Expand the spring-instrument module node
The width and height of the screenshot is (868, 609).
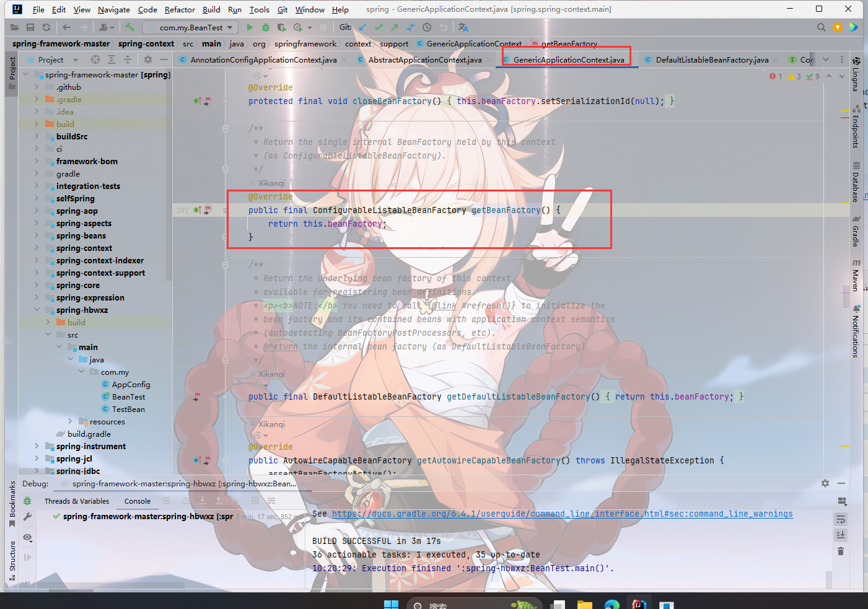point(37,446)
